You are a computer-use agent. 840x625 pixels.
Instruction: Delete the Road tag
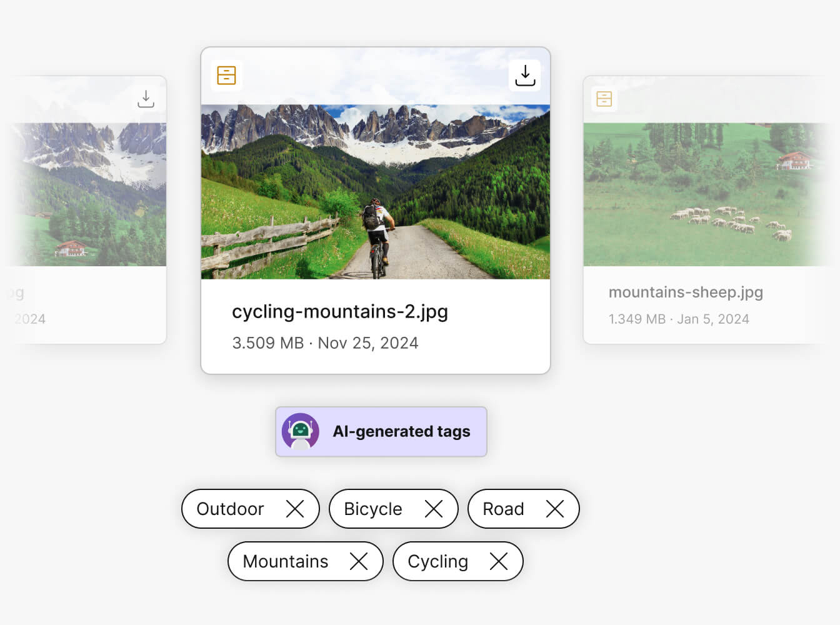point(555,509)
